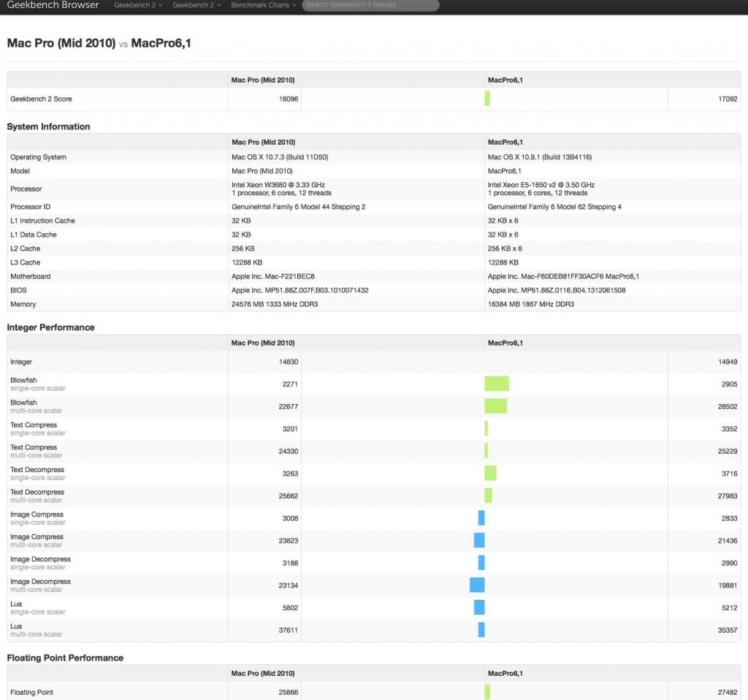This screenshot has height=700, width=748.
Task: Click Blowfish single-core green bar
Action: (x=497, y=384)
